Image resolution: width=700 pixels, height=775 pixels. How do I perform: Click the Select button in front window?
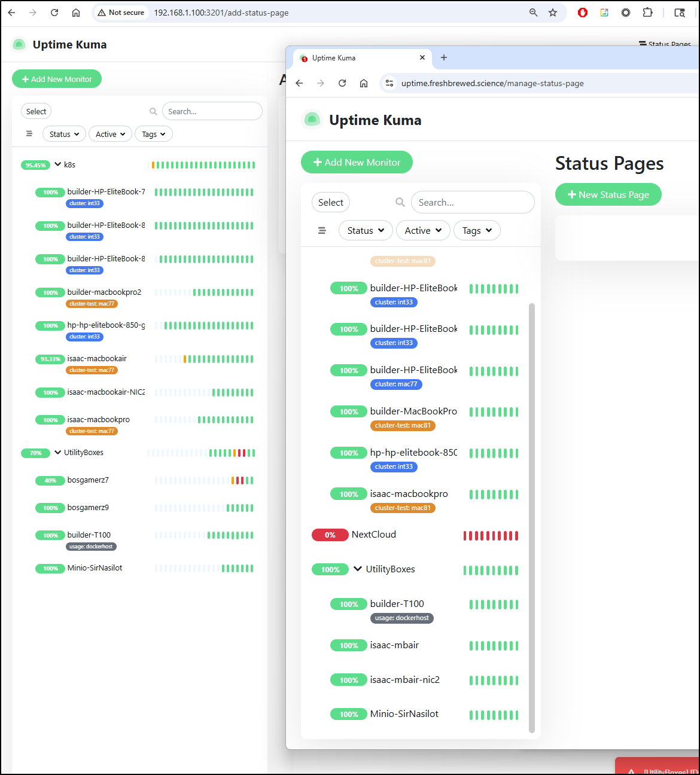click(x=330, y=202)
